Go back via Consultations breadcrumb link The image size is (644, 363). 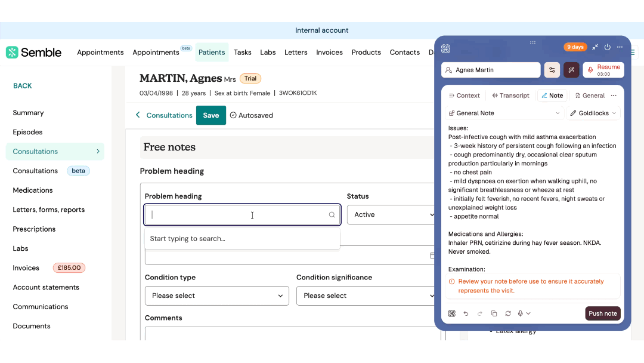pos(169,115)
